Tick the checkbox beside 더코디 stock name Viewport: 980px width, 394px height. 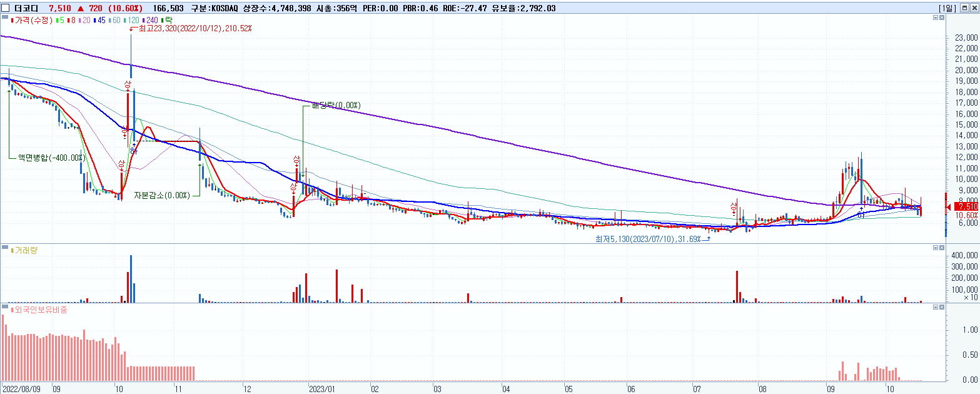(6, 8)
